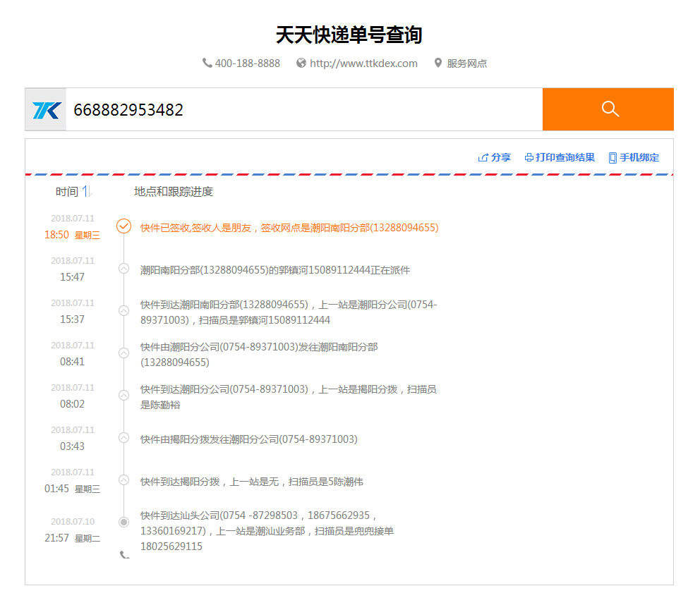Select the entry 快件到达汕头公司
The width and height of the screenshot is (700, 598).
pos(267,530)
